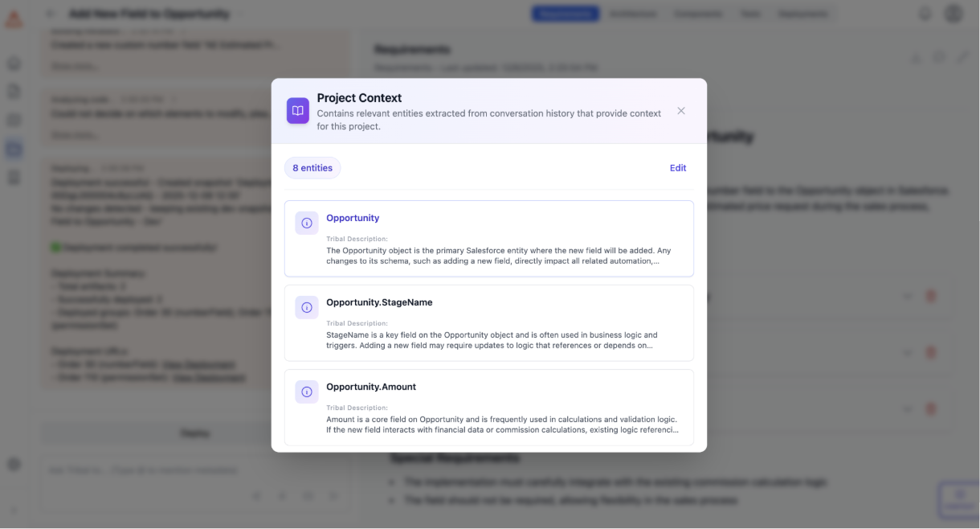Open the Opportunity entity title
980x529 pixels.
pos(353,218)
